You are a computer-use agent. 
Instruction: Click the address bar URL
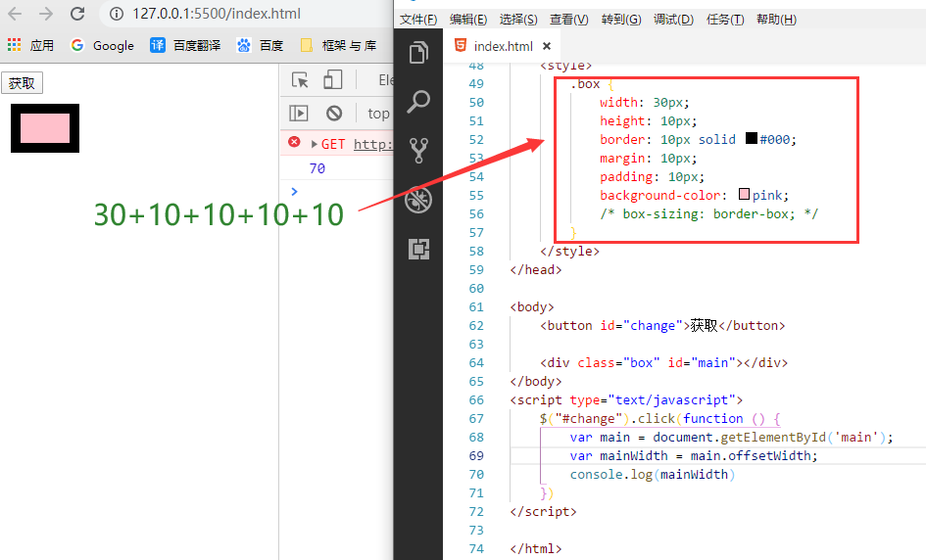(217, 14)
